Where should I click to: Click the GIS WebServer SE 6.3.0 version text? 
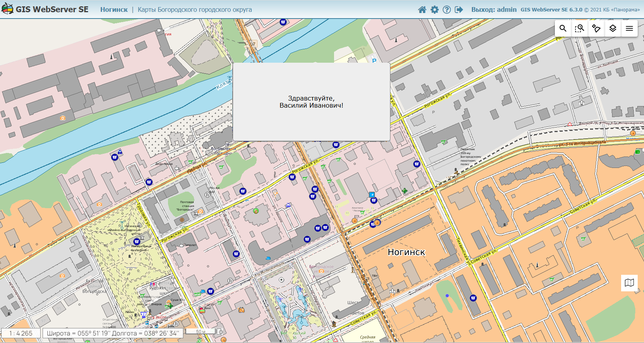[x=551, y=9]
